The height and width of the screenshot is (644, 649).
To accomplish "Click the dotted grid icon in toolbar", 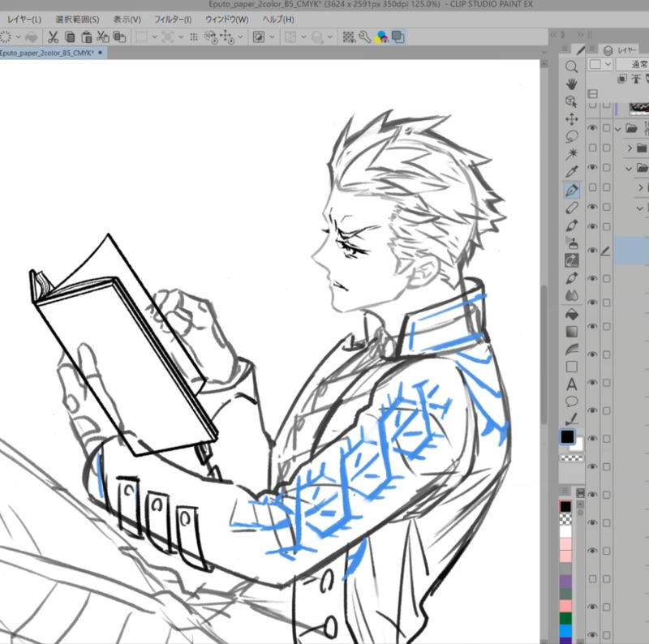I will [194, 37].
